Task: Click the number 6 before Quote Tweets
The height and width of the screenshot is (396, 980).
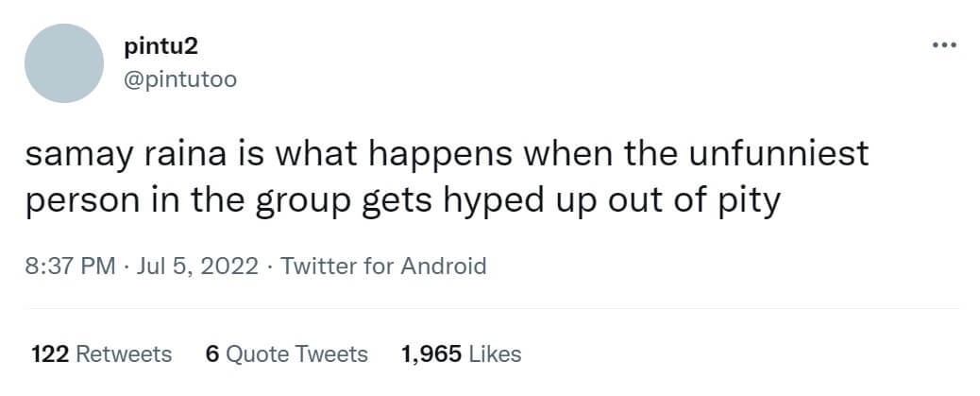Action: tap(212, 353)
